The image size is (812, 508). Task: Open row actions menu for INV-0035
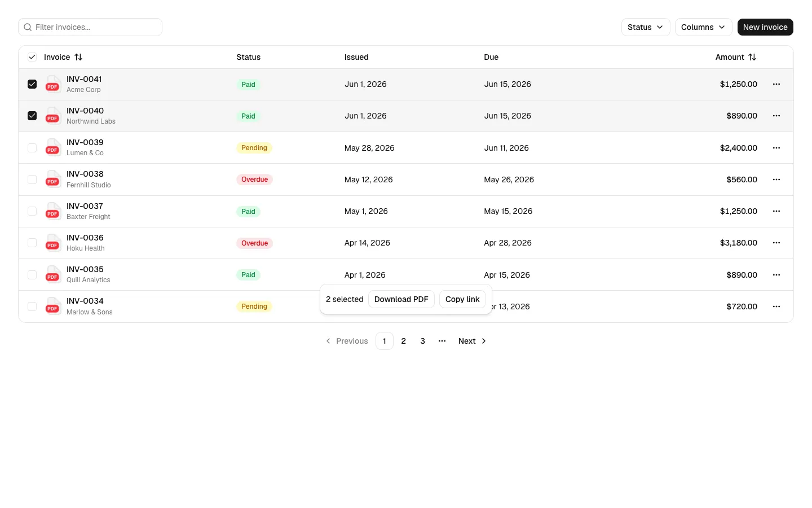[x=776, y=275]
